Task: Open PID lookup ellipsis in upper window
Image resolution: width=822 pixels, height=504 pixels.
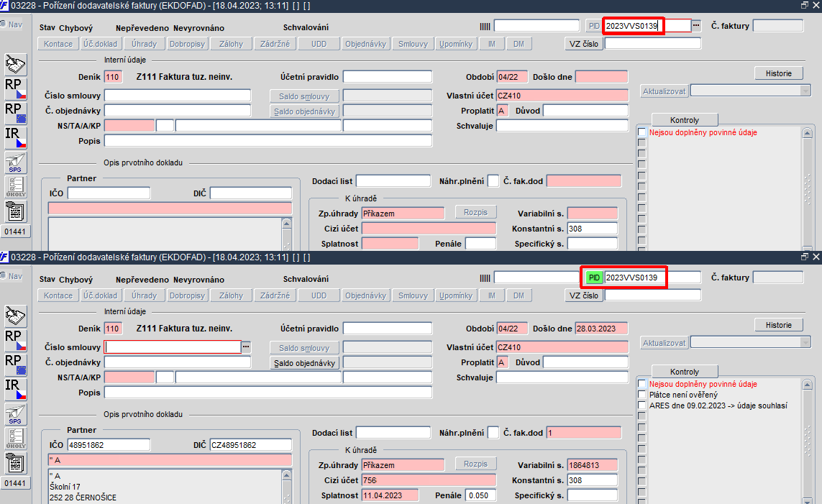Action: pos(696,25)
